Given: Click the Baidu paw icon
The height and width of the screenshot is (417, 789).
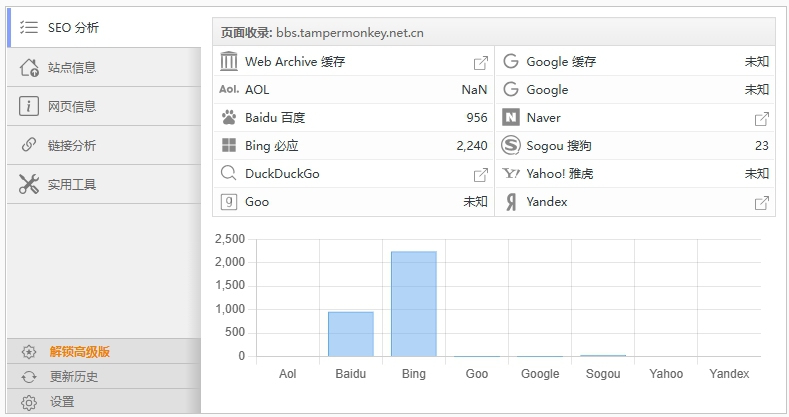Looking at the screenshot, I should pos(229,118).
